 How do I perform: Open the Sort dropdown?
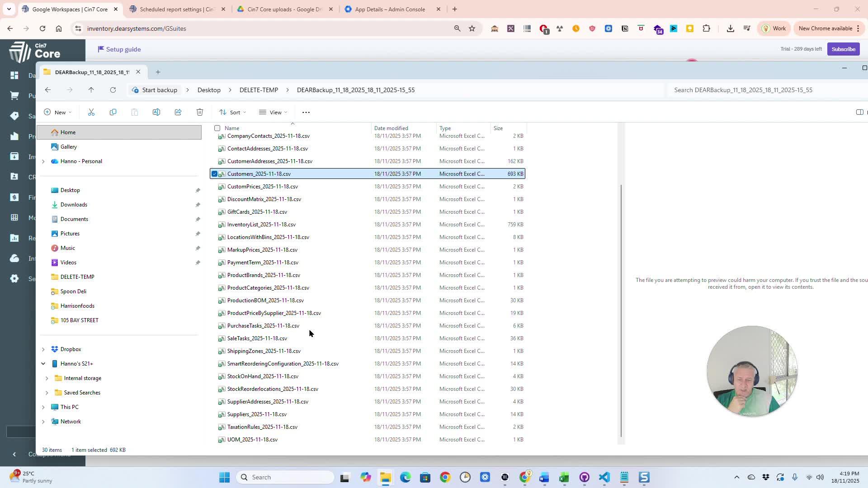point(233,112)
